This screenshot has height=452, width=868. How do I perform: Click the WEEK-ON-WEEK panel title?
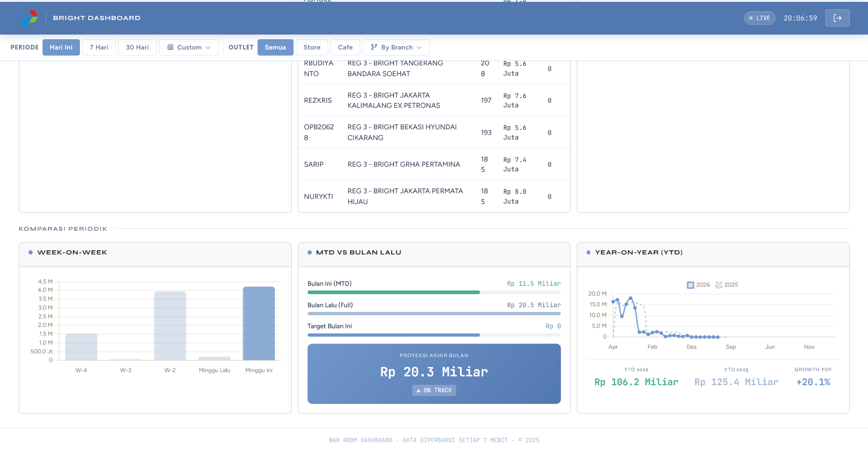(x=72, y=253)
